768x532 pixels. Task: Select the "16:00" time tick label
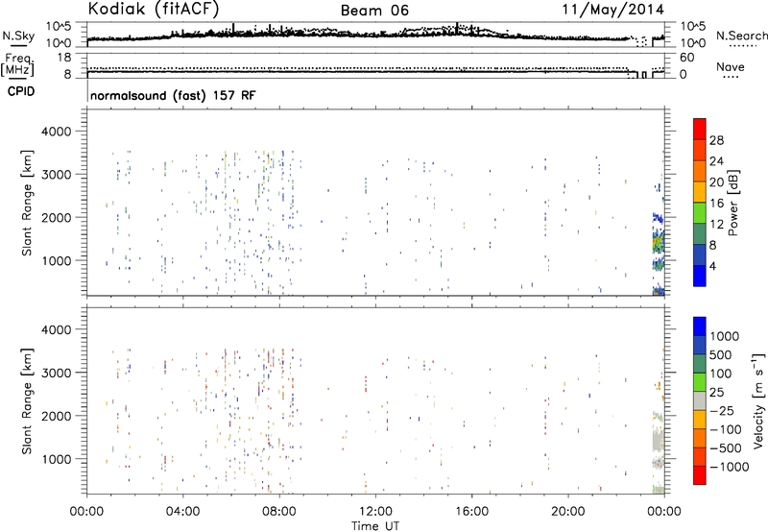coord(471,512)
